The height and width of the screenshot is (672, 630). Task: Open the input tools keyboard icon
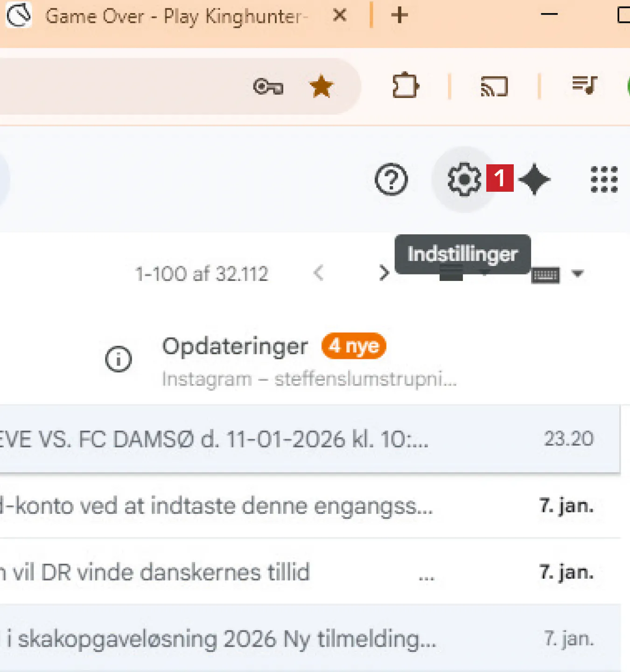tap(545, 275)
